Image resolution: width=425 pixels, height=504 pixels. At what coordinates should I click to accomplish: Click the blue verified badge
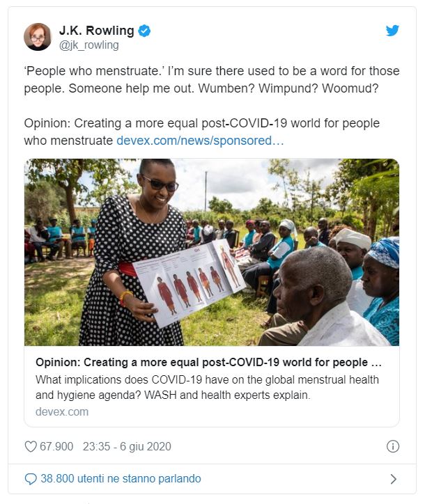coord(144,31)
